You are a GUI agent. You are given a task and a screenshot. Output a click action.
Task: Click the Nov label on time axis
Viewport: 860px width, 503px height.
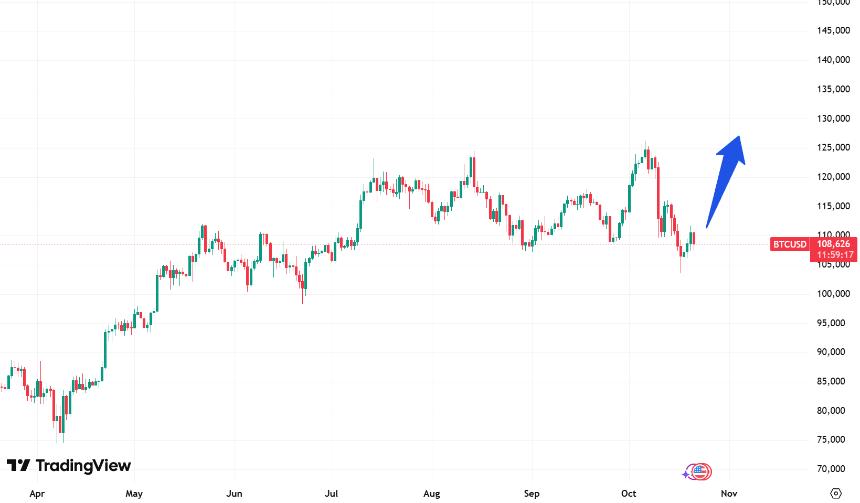(x=729, y=493)
